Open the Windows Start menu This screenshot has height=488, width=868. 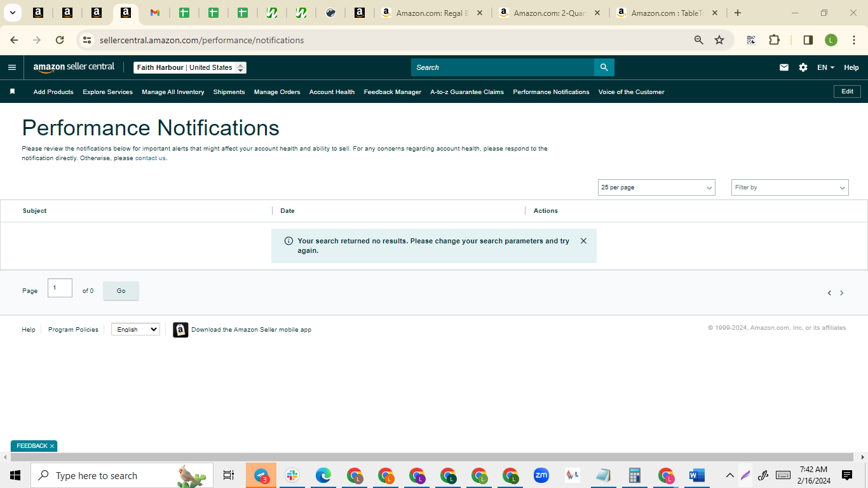[x=15, y=475]
